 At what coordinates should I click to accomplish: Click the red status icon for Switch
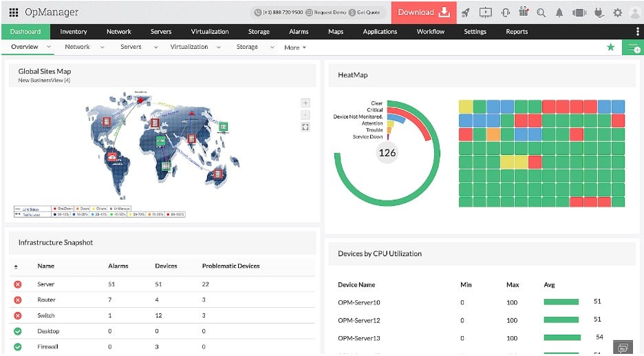pyautogui.click(x=18, y=315)
